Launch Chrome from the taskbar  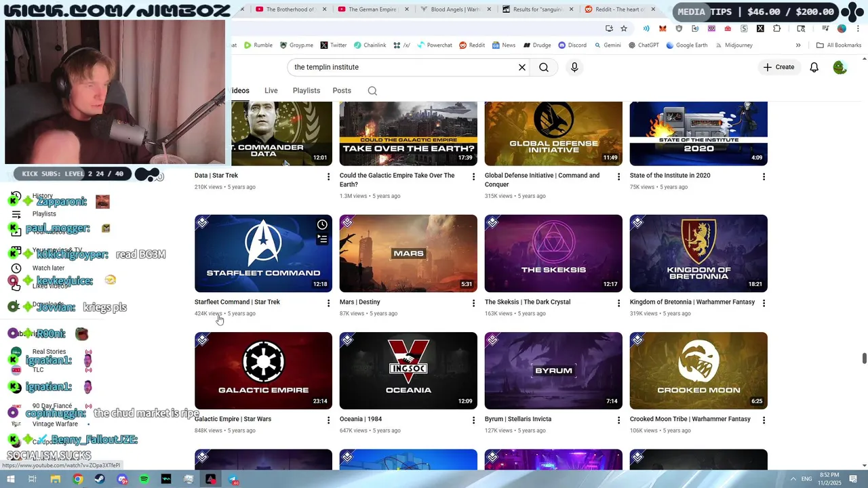pyautogui.click(x=78, y=479)
